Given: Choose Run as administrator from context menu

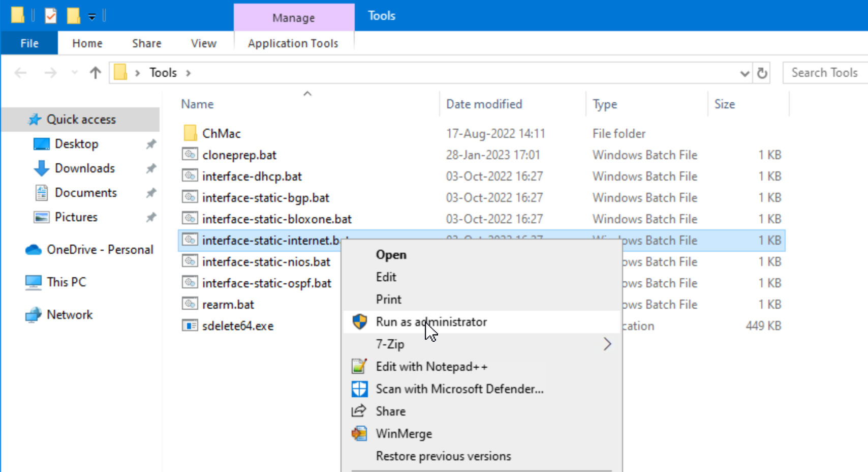Looking at the screenshot, I should point(431,322).
